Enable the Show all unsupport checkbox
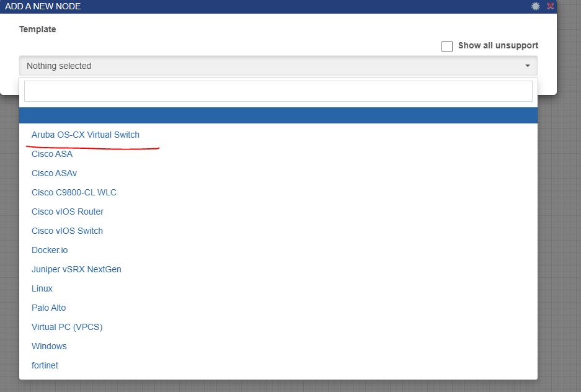 pos(447,47)
